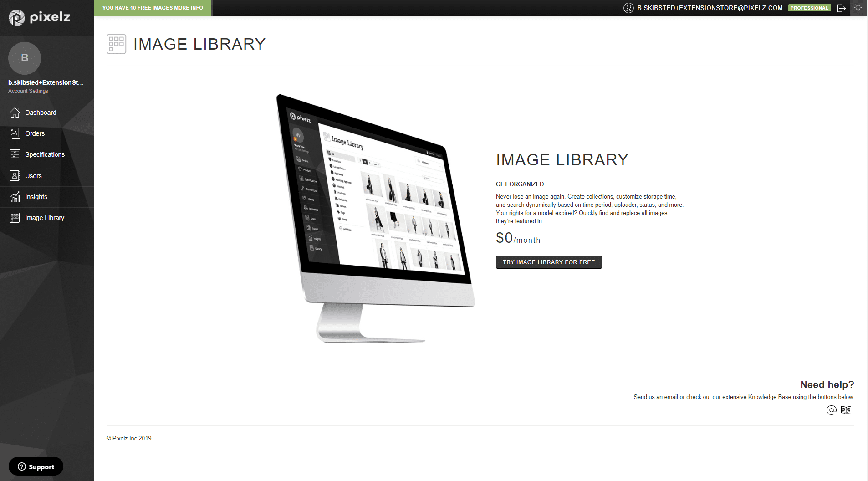Viewport: 868px width, 481px height.
Task: Click the Specifications sliders icon
Action: tap(15, 154)
